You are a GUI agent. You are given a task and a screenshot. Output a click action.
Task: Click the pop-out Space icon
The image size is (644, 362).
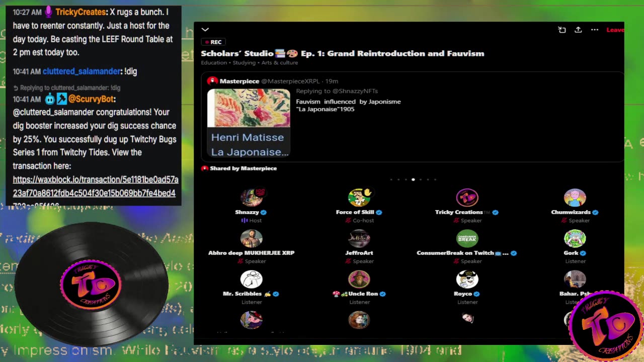point(562,30)
